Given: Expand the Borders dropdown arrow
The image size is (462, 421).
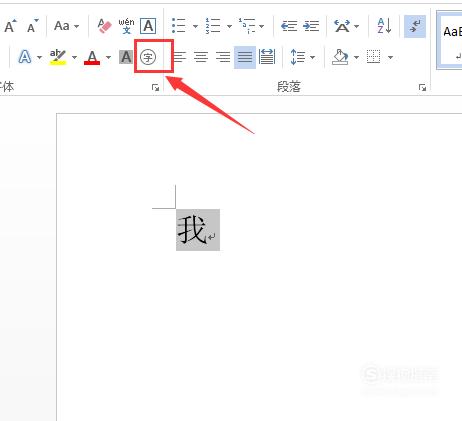Looking at the screenshot, I should [x=390, y=57].
